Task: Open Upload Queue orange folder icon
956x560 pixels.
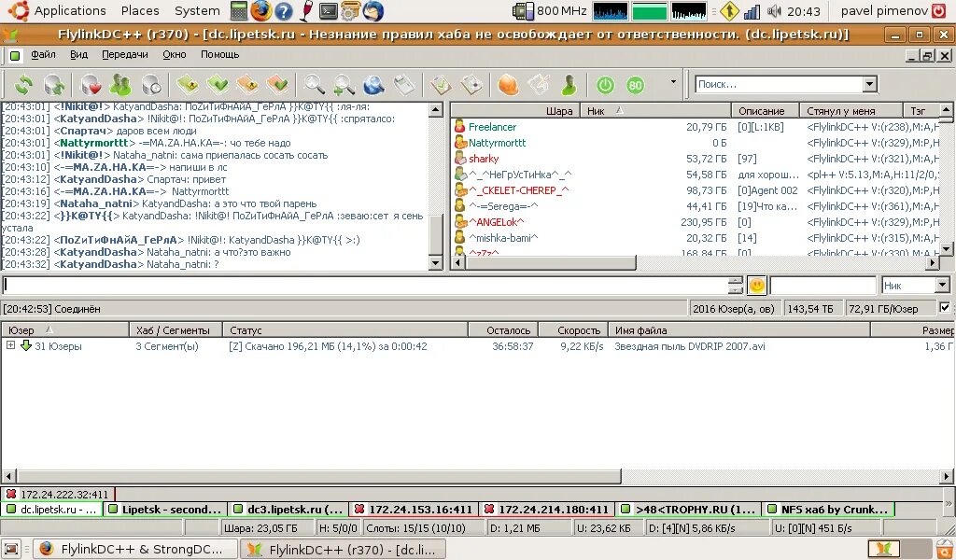Action: [247, 85]
